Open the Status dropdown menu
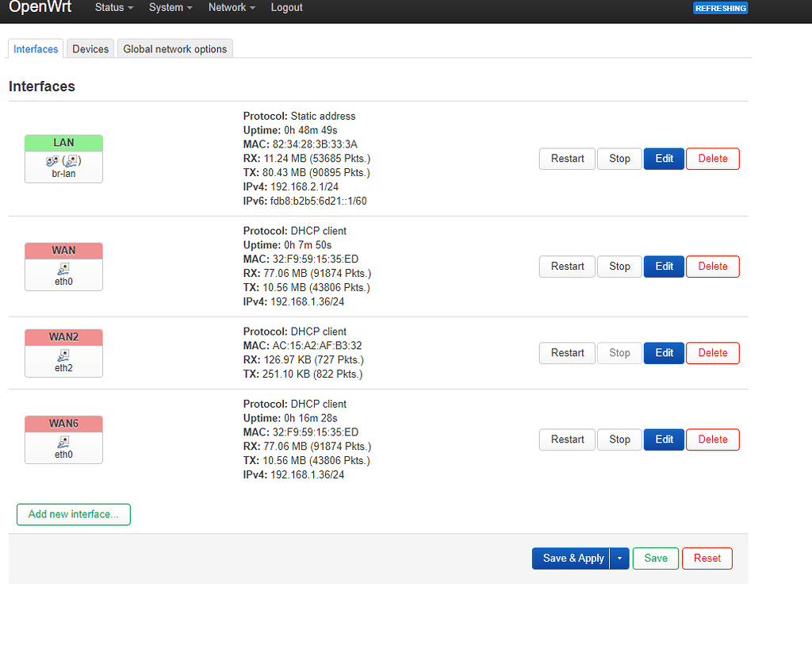The image size is (812, 664). pos(114,8)
